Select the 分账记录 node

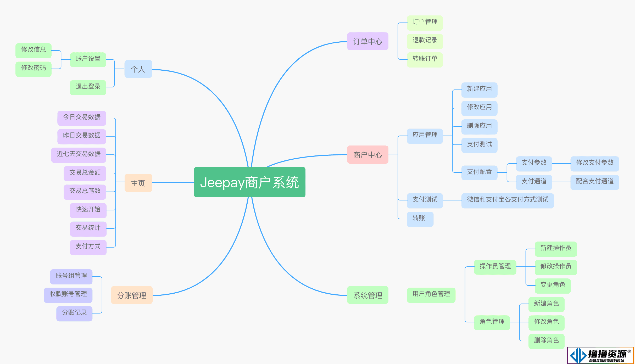point(74,313)
